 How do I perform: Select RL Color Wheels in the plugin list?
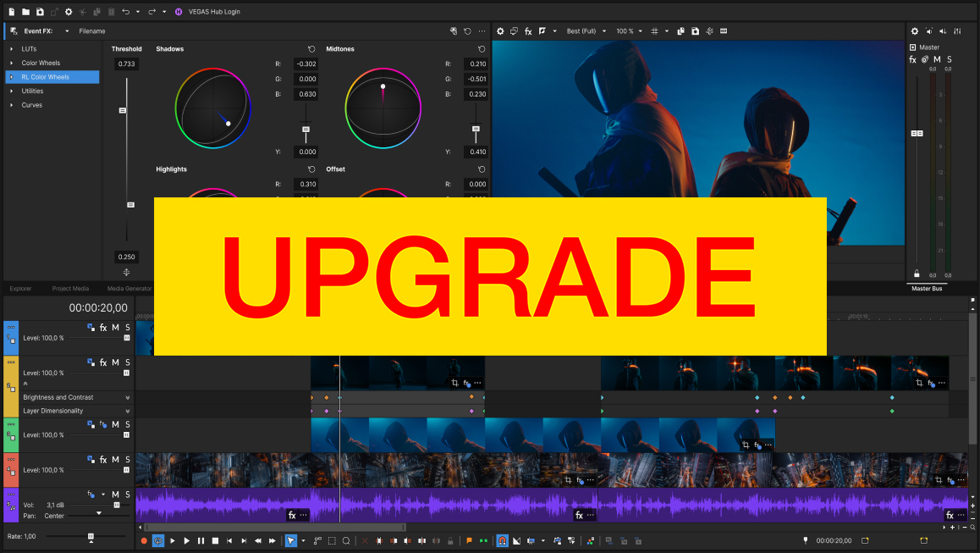51,76
